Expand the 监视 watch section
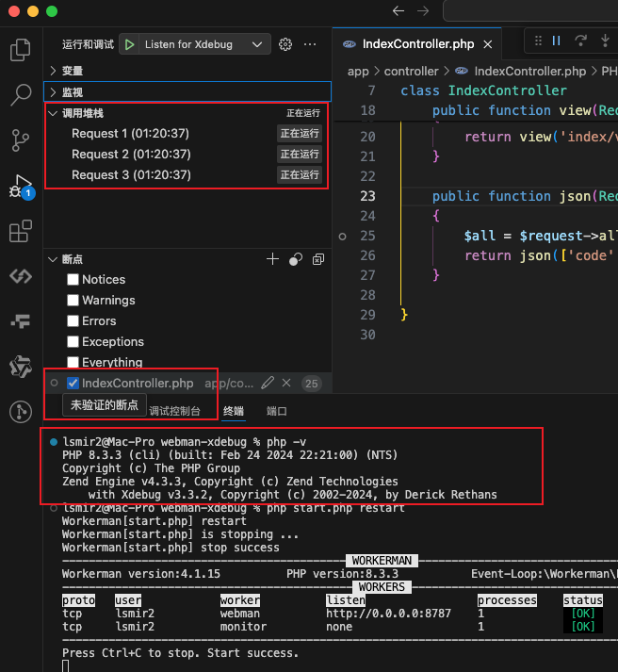This screenshot has height=672, width=618. 187,91
